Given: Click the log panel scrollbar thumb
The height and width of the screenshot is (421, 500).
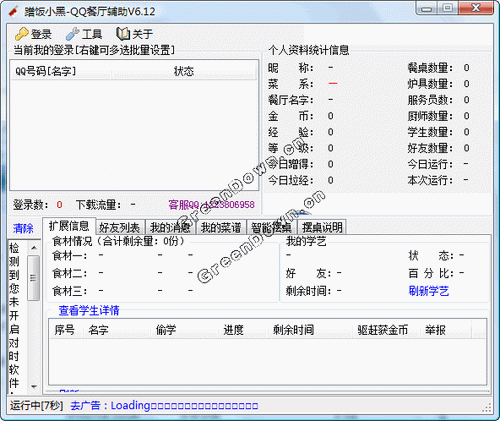Looking at the screenshot, I should 34,278.
